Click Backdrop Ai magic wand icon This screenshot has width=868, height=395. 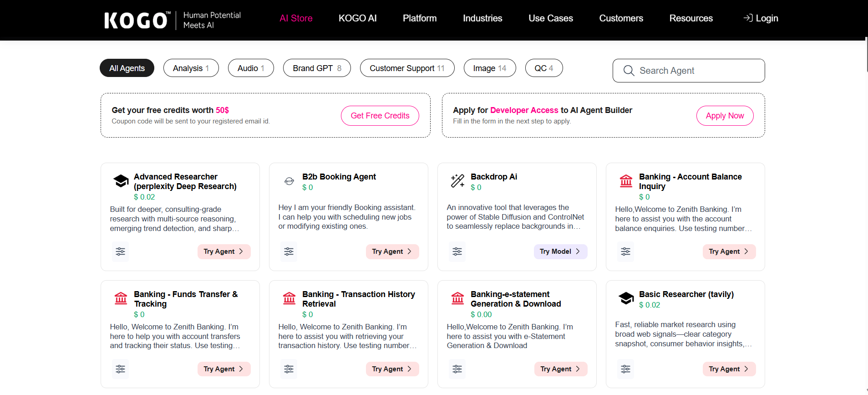click(457, 181)
